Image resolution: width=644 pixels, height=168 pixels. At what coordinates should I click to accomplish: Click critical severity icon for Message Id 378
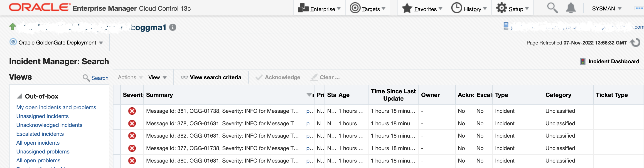pos(132,124)
